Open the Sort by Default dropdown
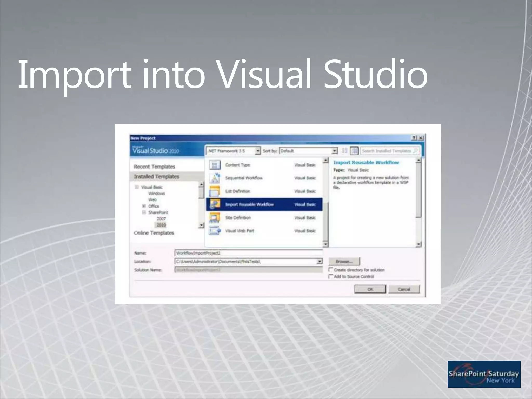Image resolution: width=532 pixels, height=399 pixels. (335, 151)
